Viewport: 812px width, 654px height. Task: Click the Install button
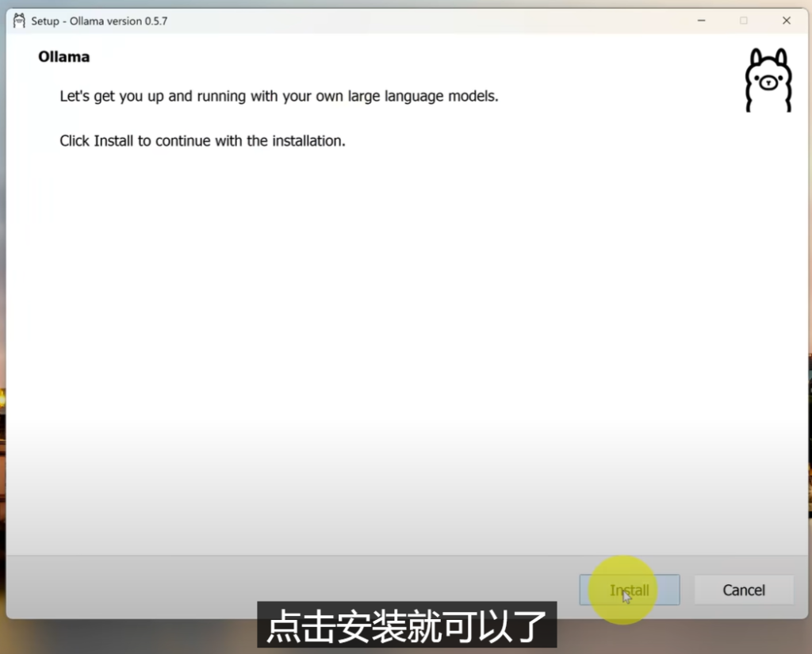pos(629,590)
